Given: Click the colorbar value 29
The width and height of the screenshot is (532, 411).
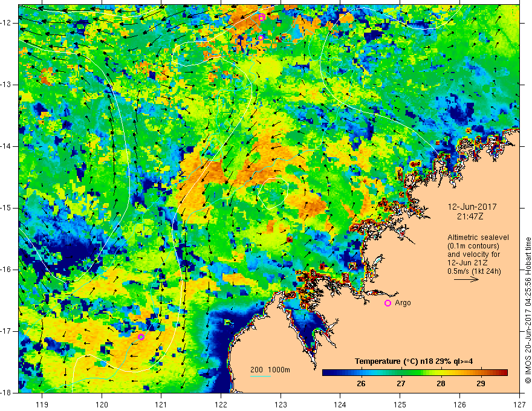Looking at the screenshot, I should coord(481,384).
